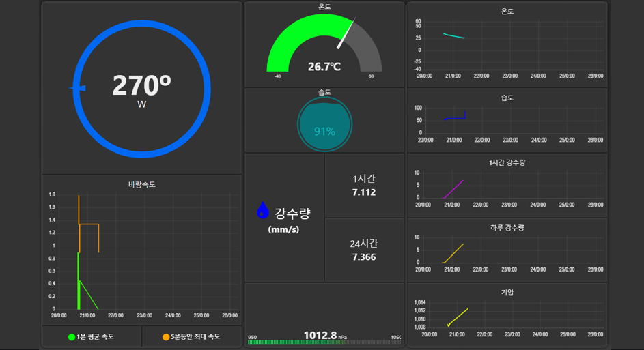Click the 기압 chart title
The image size is (644, 350).
[x=507, y=293]
